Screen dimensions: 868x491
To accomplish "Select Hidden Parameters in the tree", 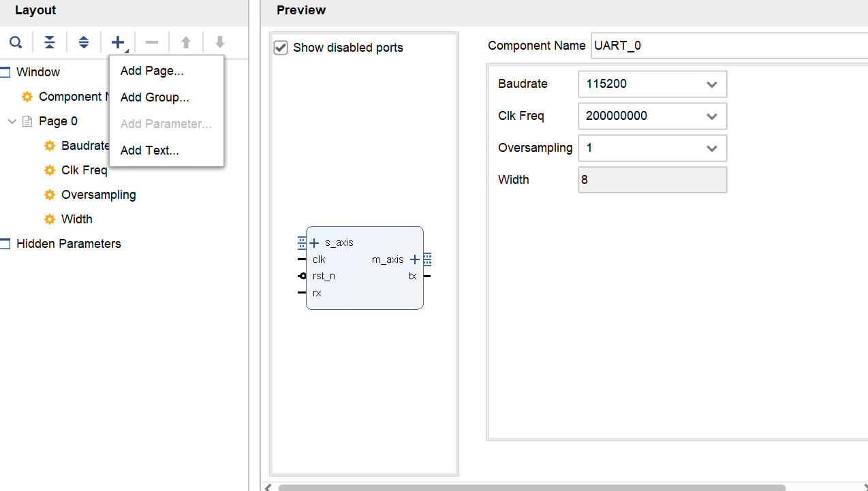I will [x=68, y=244].
